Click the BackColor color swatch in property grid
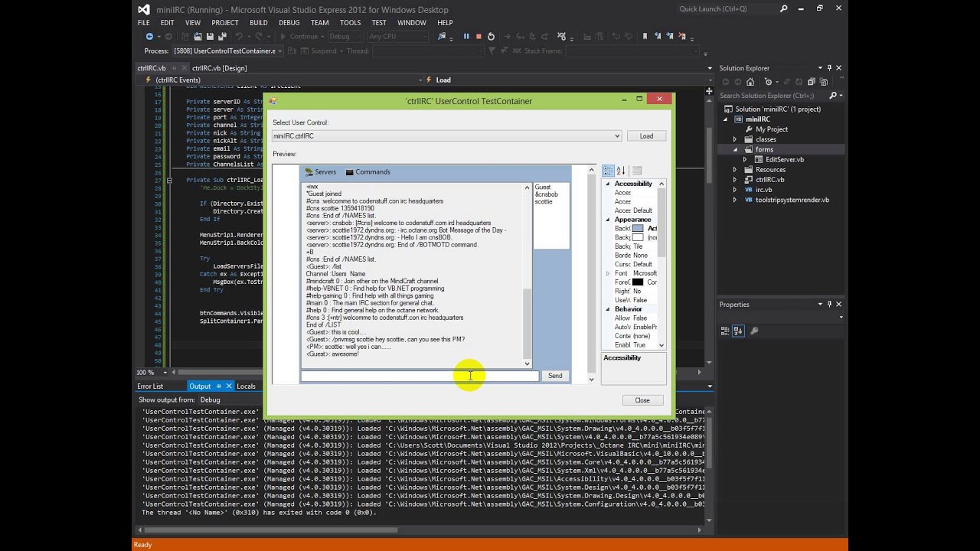This screenshot has height=551, width=980. pos(638,228)
